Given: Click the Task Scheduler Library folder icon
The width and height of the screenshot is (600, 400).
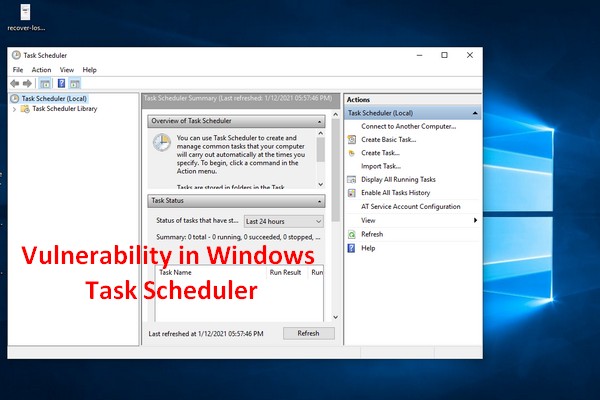Looking at the screenshot, I should tap(25, 109).
